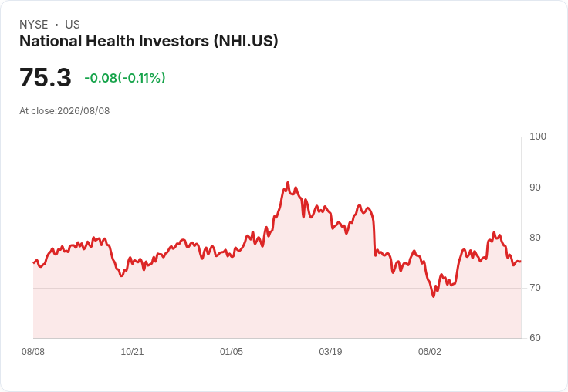Viewport: 568px width, 392px height.
Task: Click the 80 price axis label
Action: [x=535, y=238]
